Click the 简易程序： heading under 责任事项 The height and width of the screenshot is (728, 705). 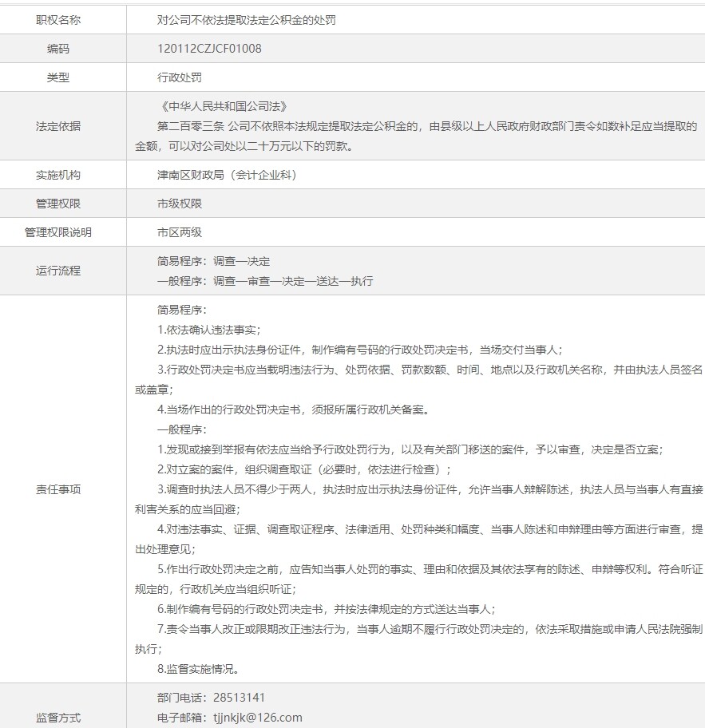(181, 311)
